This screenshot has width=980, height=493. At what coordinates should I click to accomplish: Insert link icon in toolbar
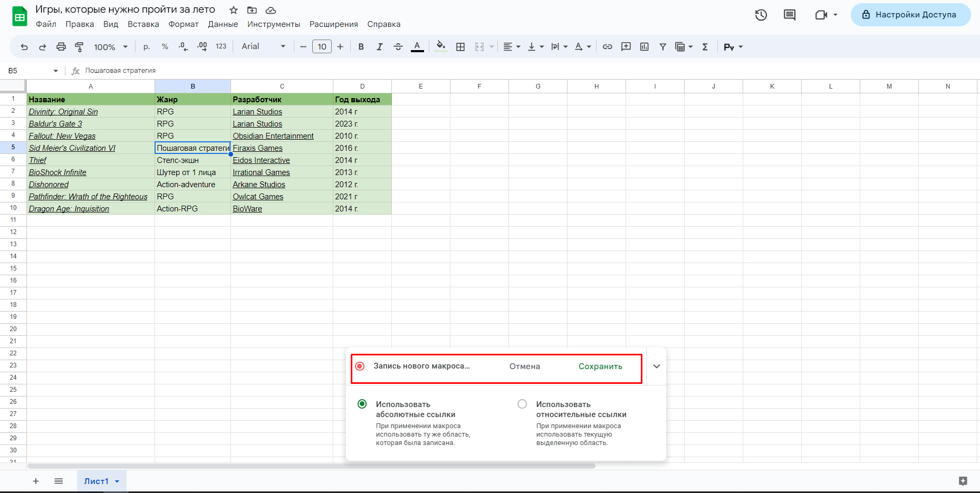point(608,47)
